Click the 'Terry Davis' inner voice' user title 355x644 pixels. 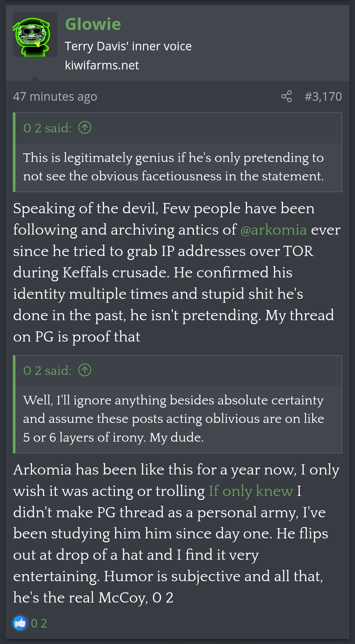128,46
